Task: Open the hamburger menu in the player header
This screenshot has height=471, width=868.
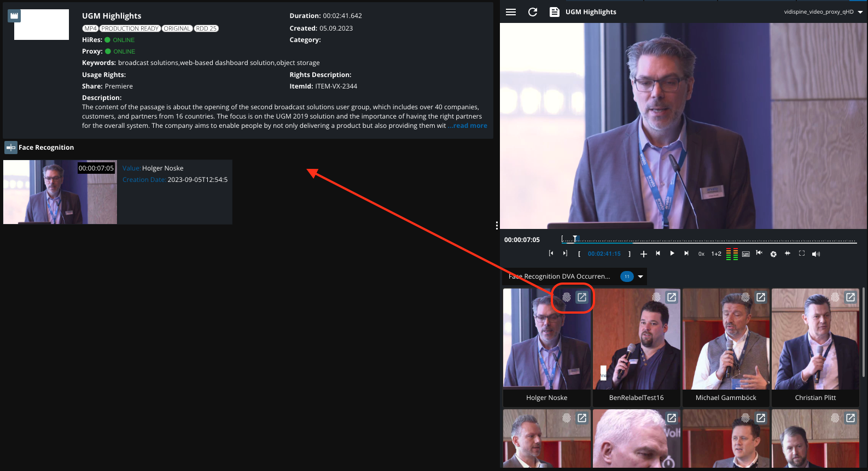Action: pos(511,12)
